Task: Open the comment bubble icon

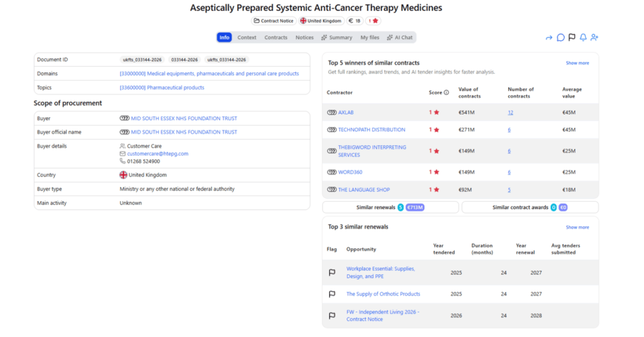Action: coord(560,38)
